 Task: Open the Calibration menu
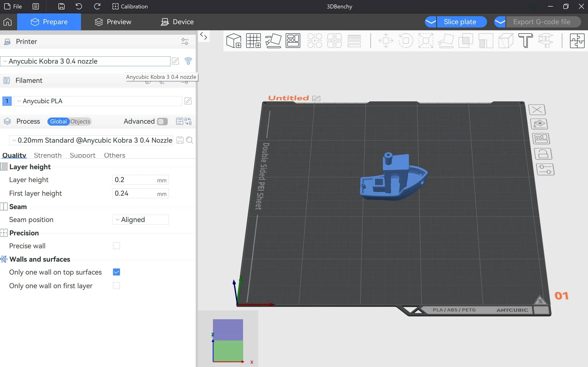point(130,6)
